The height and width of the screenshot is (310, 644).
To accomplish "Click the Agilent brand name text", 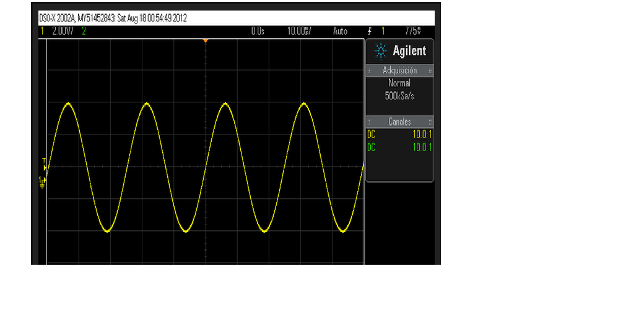I will [409, 51].
